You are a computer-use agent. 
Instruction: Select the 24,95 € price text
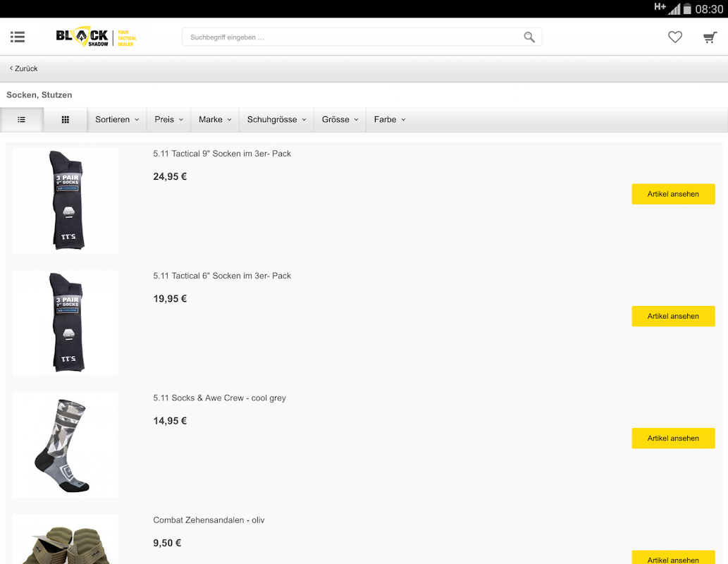tap(170, 176)
